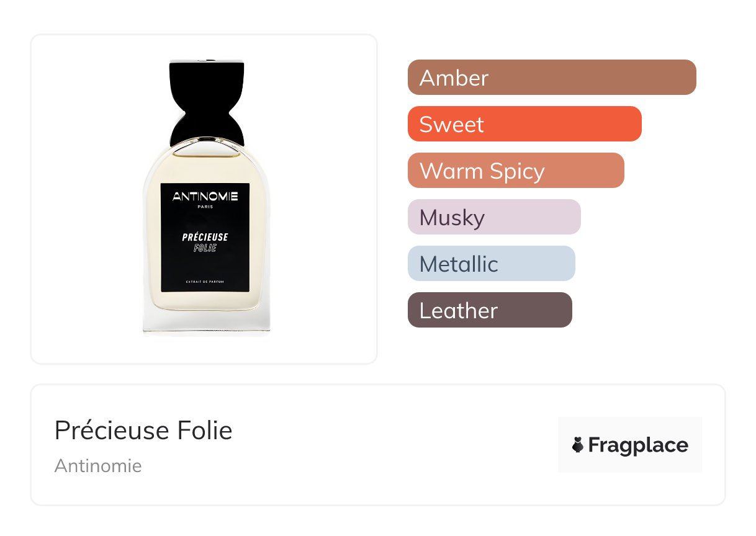Screen dimensions: 756x536
Task: Open the Fragplace brand badge
Action: pos(630,445)
